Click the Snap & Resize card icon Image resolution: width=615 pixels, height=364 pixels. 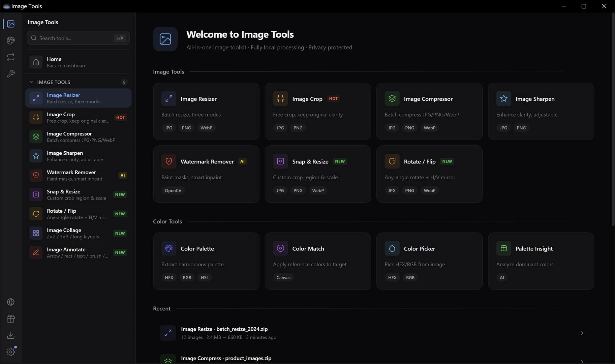280,161
